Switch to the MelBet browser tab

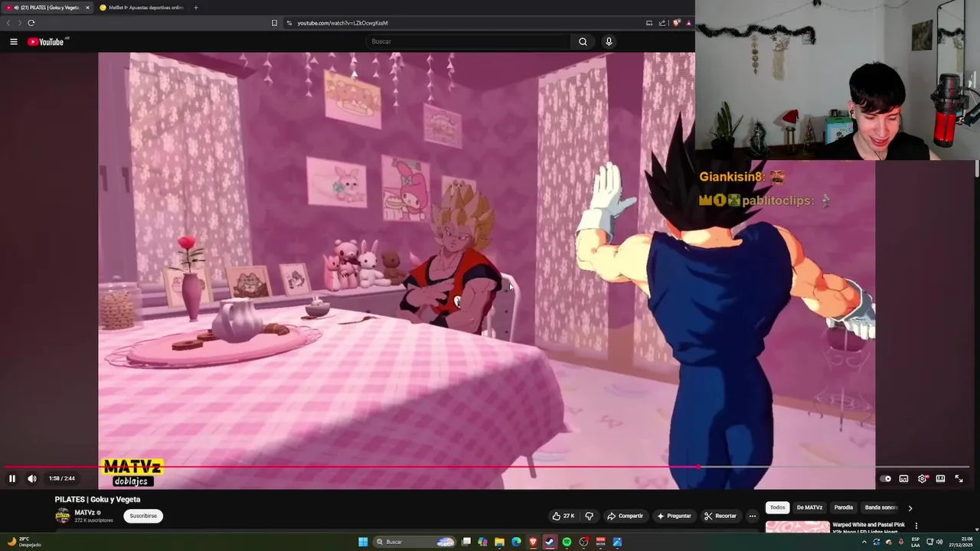pos(142,8)
